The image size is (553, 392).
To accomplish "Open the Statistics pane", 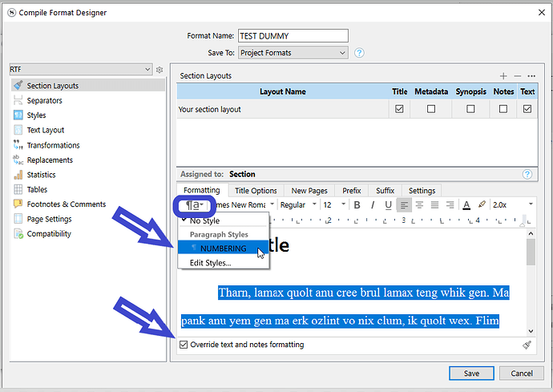I will [88, 175].
